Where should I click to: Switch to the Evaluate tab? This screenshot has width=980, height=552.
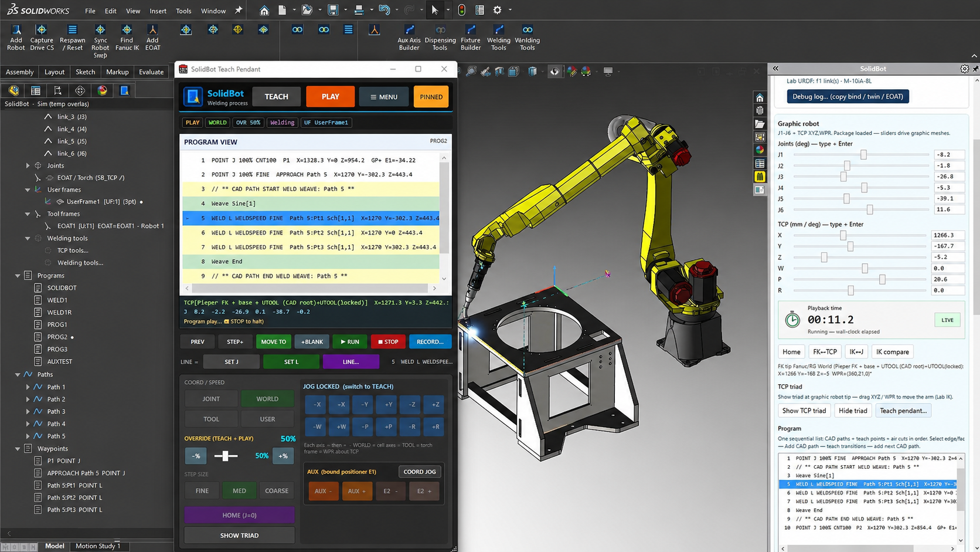click(151, 72)
